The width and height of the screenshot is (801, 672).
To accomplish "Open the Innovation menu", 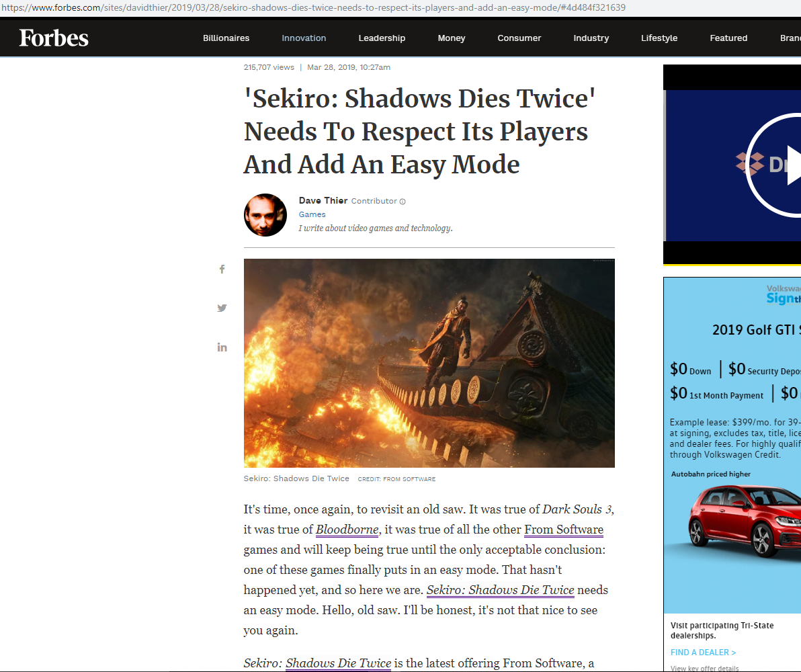I will [x=304, y=38].
